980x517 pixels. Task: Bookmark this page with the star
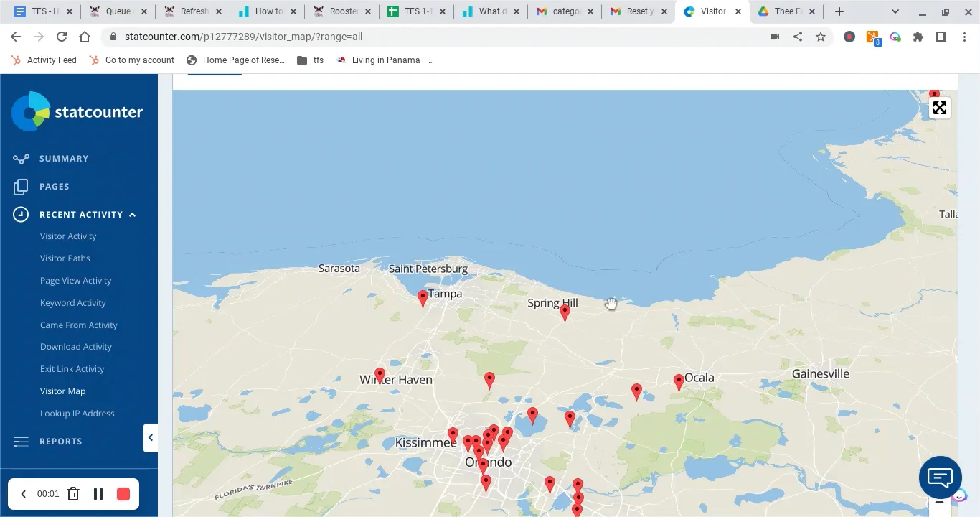point(821,37)
